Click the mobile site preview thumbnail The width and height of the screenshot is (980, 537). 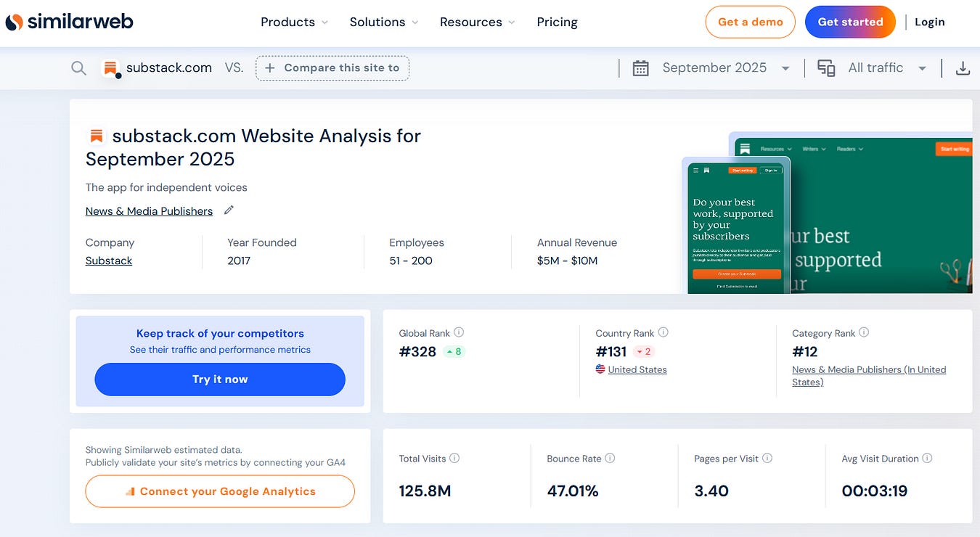pos(736,226)
